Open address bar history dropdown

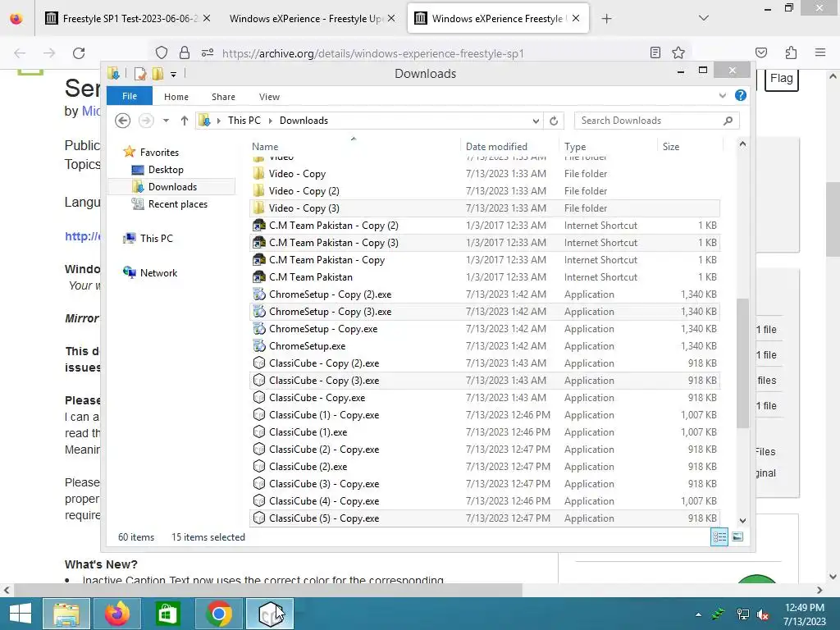536,121
